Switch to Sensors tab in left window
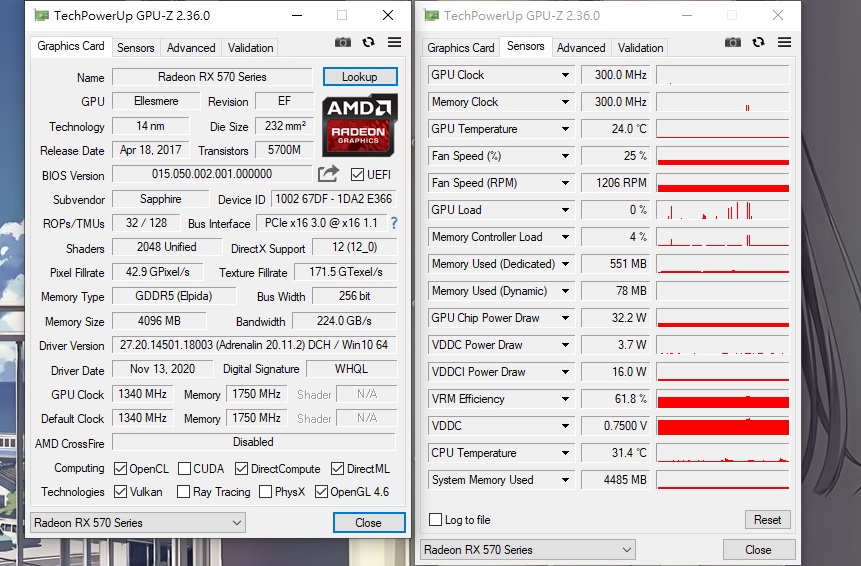Screen dimensions: 861x566 (x=136, y=48)
